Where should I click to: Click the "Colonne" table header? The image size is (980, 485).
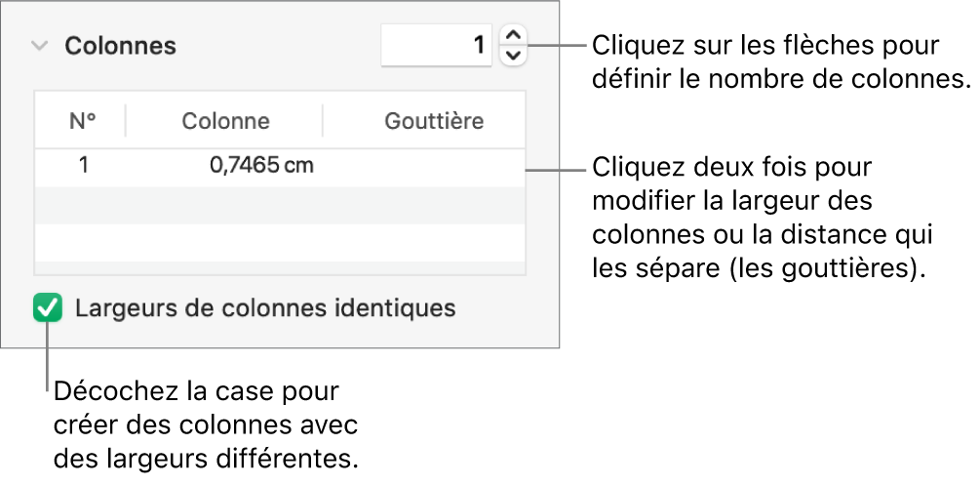225,121
